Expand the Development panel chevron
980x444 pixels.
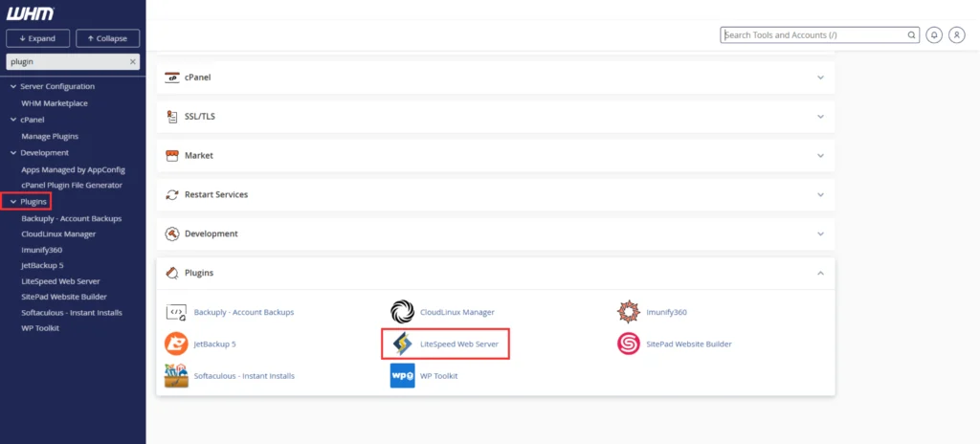820,233
